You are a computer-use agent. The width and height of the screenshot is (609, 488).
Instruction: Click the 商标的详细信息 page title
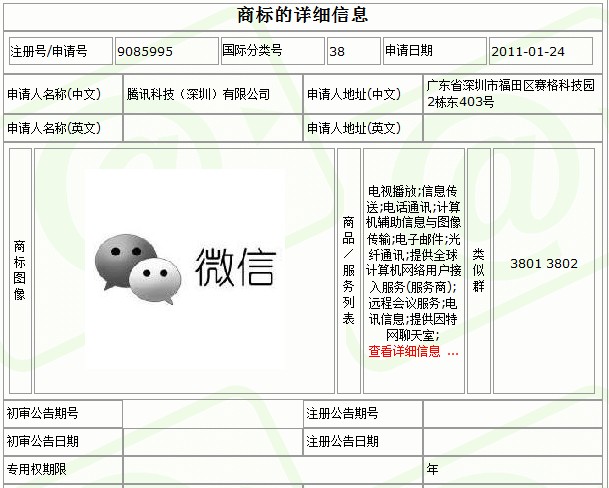click(x=303, y=15)
